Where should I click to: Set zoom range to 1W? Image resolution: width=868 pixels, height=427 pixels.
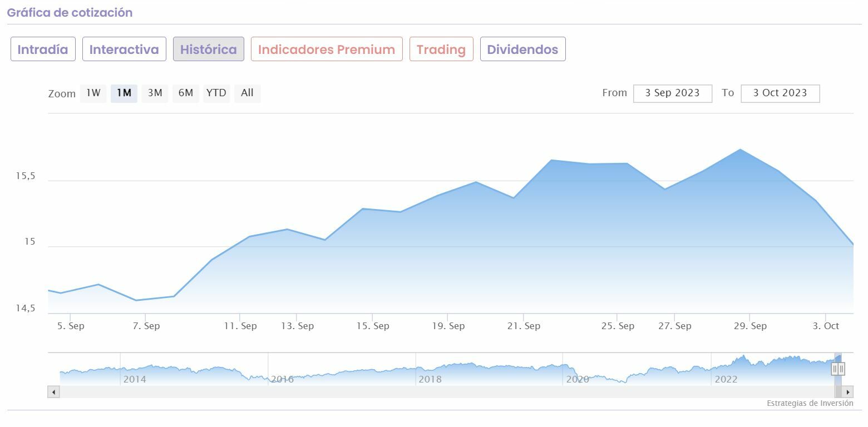click(x=93, y=93)
